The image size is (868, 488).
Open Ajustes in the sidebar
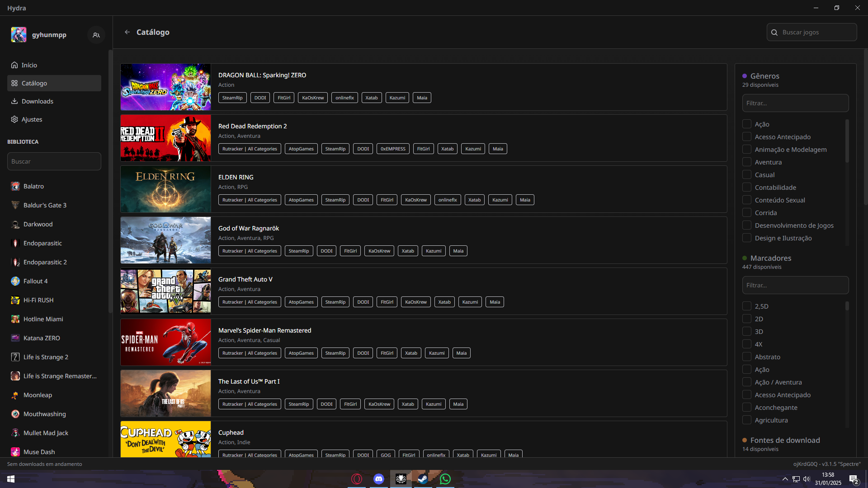32,119
